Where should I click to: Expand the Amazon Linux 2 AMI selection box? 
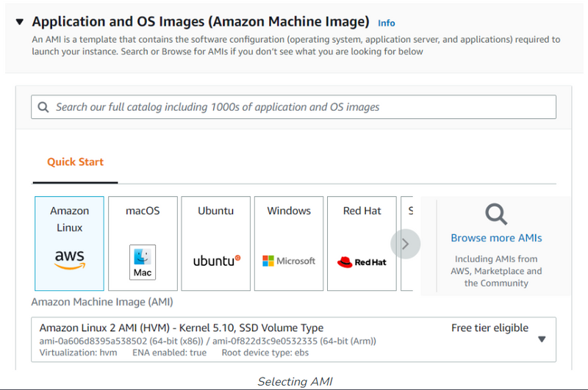click(293, 339)
